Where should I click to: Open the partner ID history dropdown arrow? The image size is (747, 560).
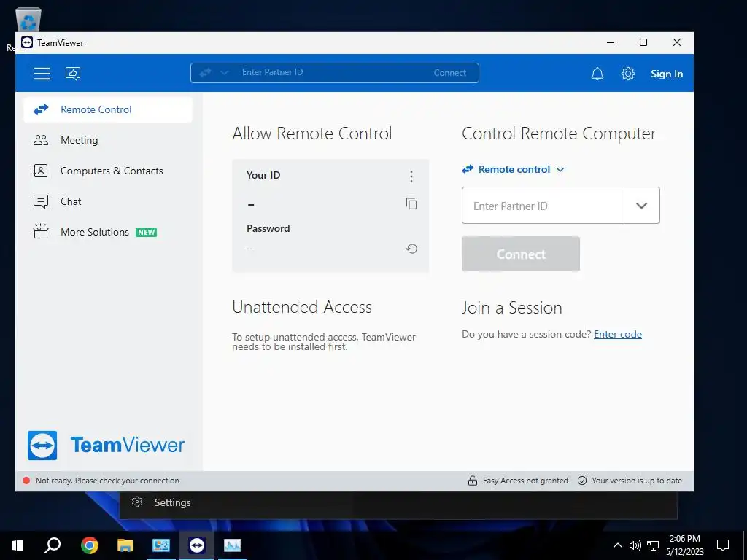(642, 205)
